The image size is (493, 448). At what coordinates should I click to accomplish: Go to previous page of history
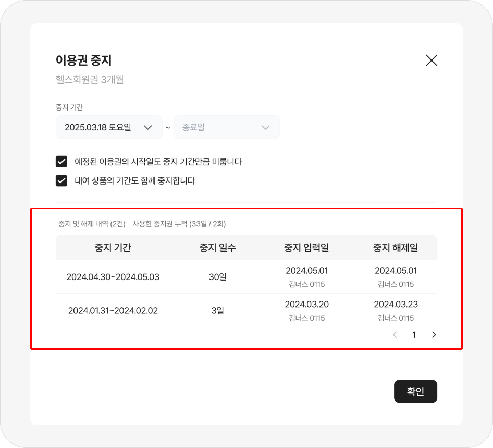395,335
